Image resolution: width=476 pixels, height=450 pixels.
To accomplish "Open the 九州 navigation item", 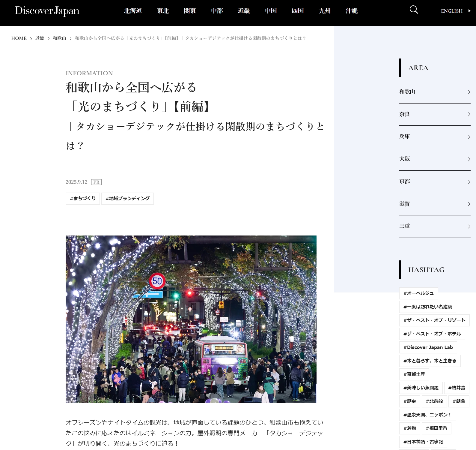I will 325,11.
